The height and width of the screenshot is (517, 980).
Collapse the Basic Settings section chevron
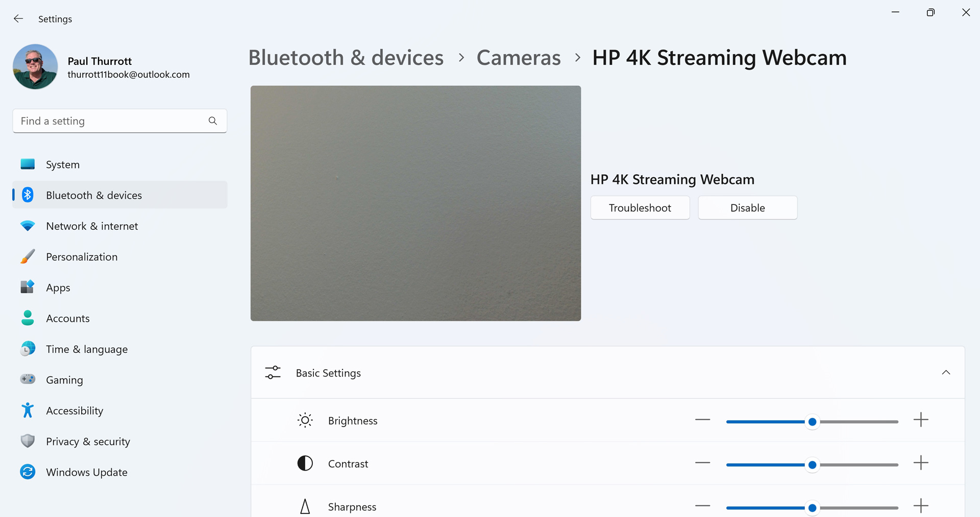tap(946, 372)
